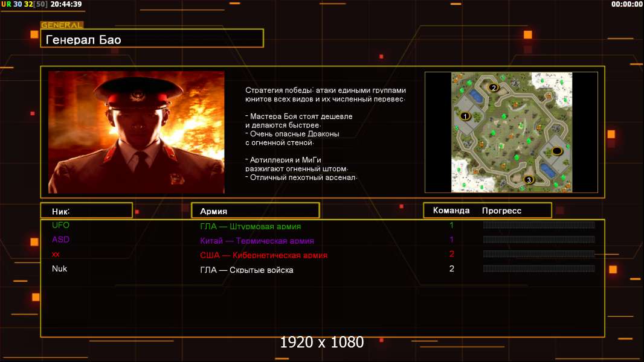Click start position 1 on minimap
The image size is (644, 362).
click(465, 116)
